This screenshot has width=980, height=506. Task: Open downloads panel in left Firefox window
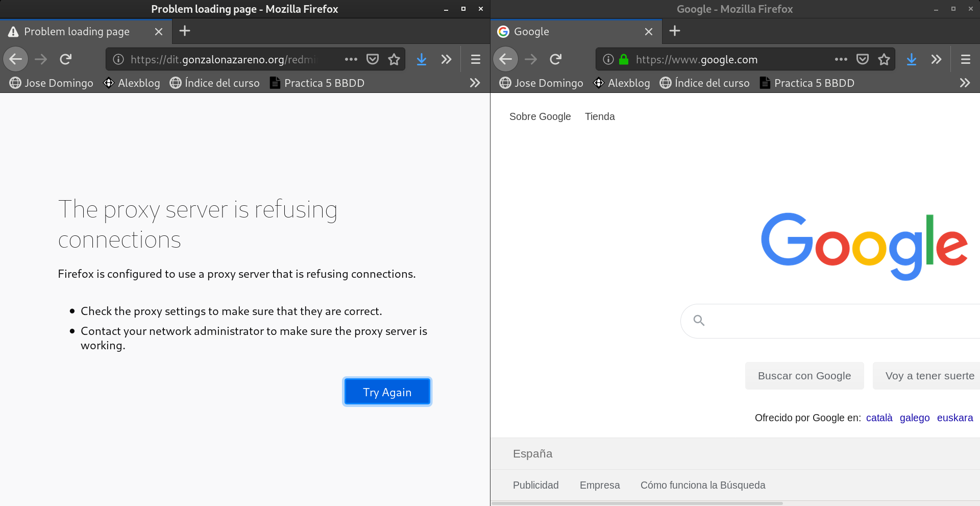click(x=421, y=59)
